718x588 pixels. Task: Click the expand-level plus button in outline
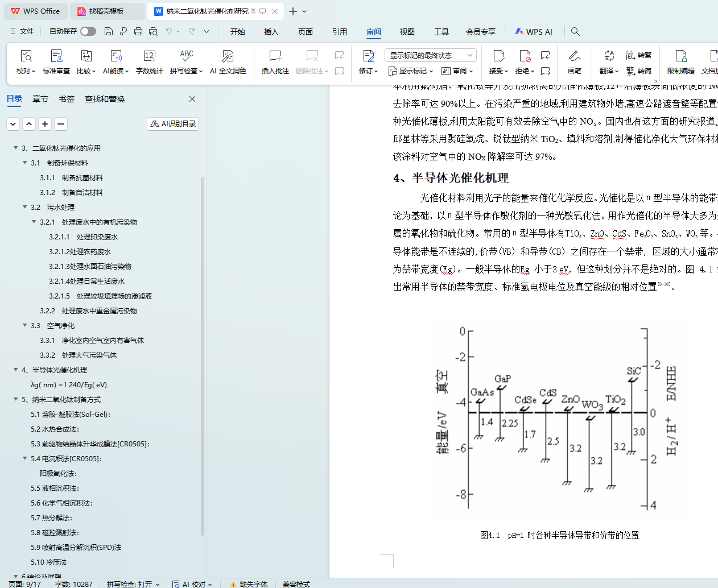point(45,123)
